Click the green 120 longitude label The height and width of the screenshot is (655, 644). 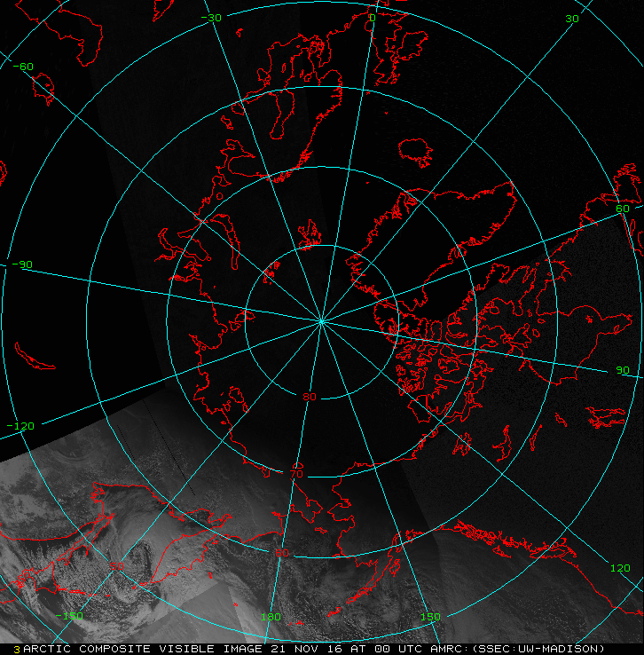point(620,568)
